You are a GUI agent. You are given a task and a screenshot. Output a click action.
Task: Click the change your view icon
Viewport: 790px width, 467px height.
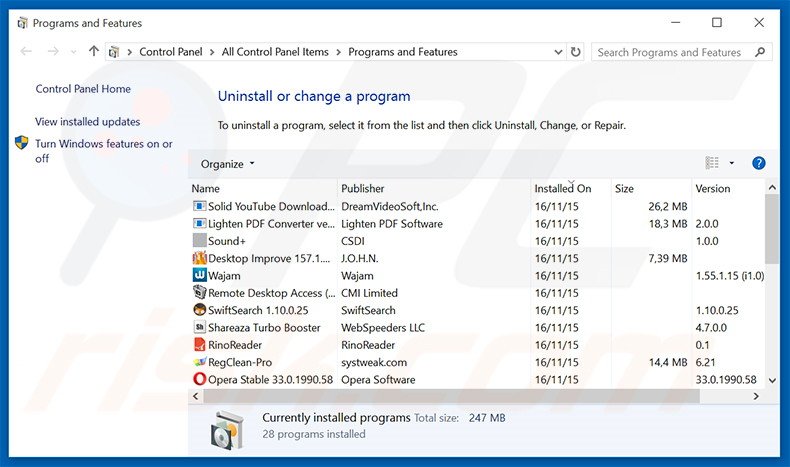pyautogui.click(x=712, y=163)
